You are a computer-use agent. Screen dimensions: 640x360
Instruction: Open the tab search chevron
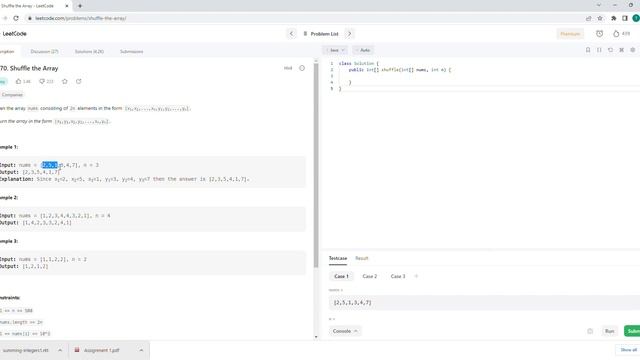599,5
